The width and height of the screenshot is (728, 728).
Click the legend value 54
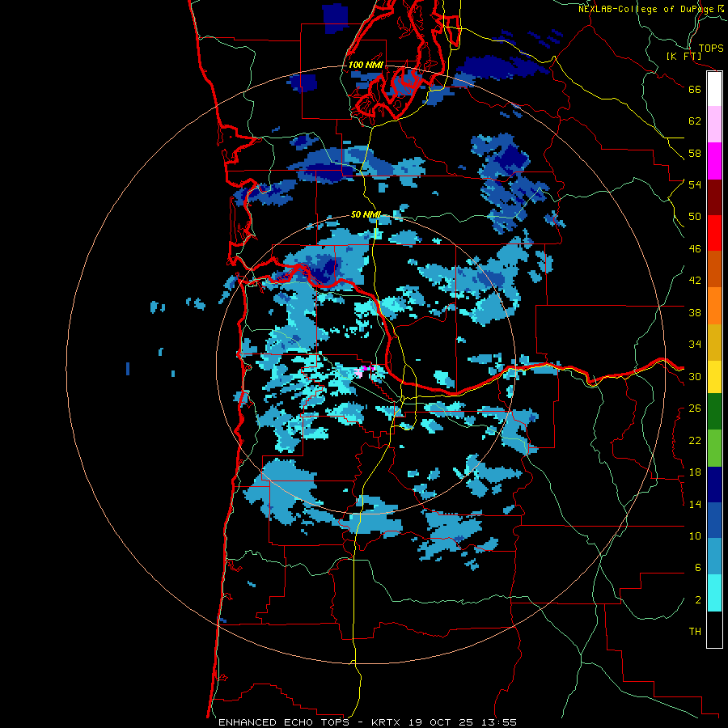(x=695, y=184)
